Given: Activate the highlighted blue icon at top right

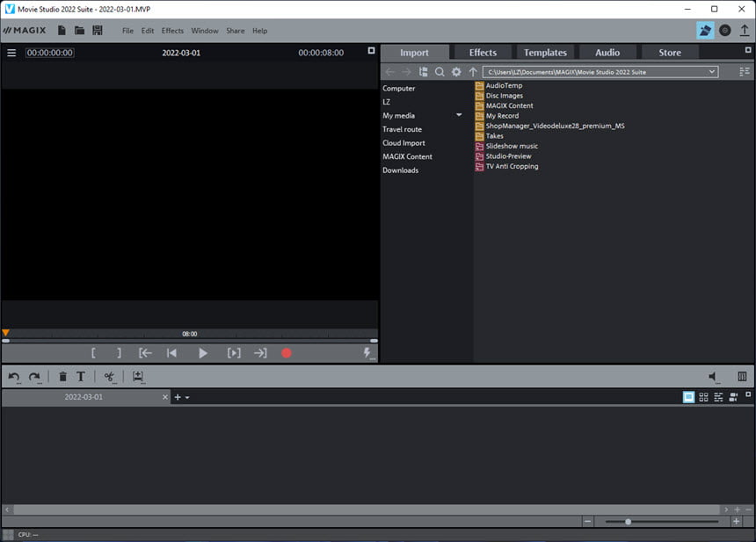Looking at the screenshot, I should click(x=705, y=31).
